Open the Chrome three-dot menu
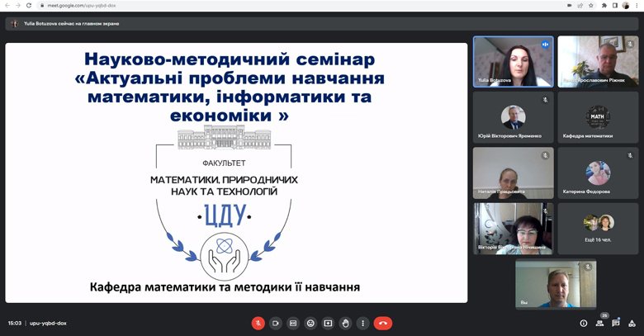 (637, 5)
